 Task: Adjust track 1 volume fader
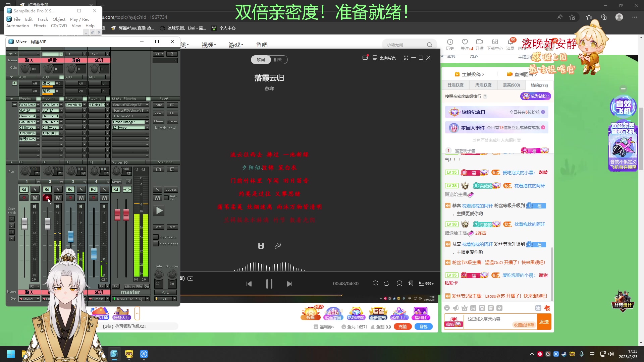point(24,224)
